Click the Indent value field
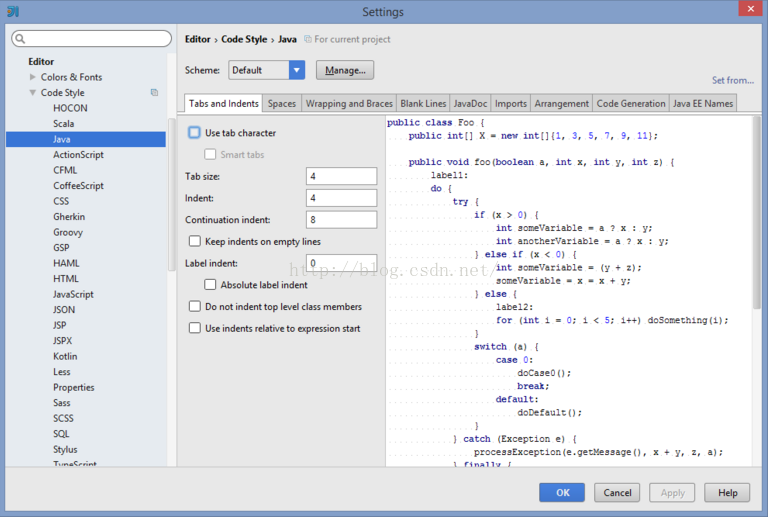This screenshot has height=518, width=769. coord(341,198)
